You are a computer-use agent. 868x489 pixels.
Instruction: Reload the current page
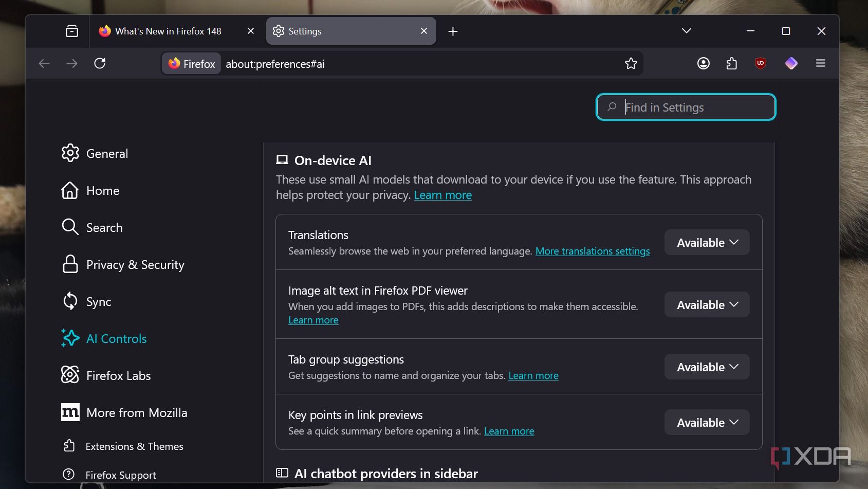(x=100, y=63)
